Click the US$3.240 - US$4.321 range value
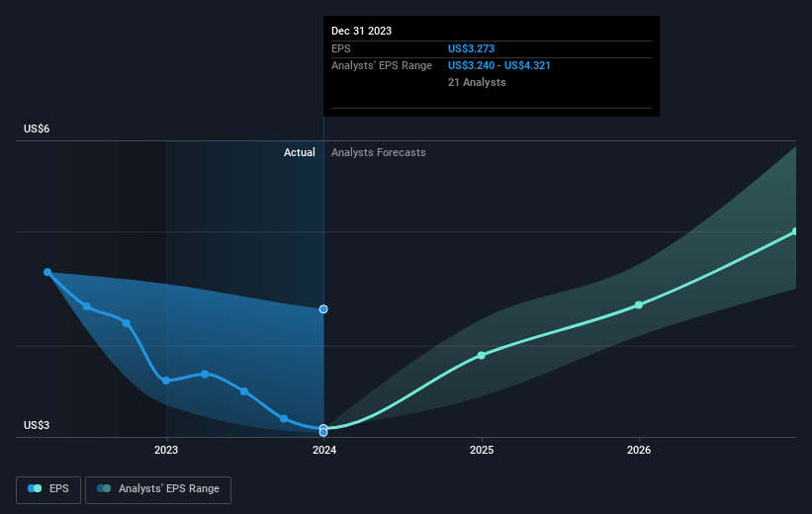This screenshot has width=812, height=514. (x=499, y=66)
